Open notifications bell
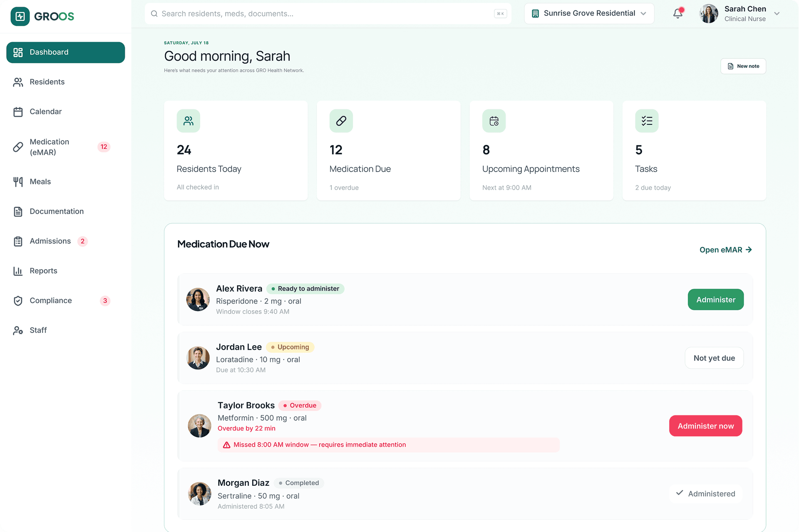This screenshot has height=532, width=799. [x=678, y=13]
